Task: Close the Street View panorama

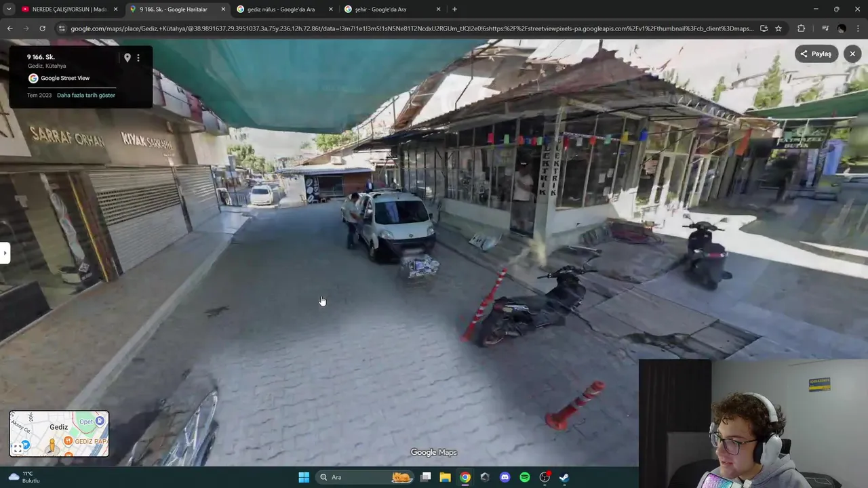Action: click(852, 54)
